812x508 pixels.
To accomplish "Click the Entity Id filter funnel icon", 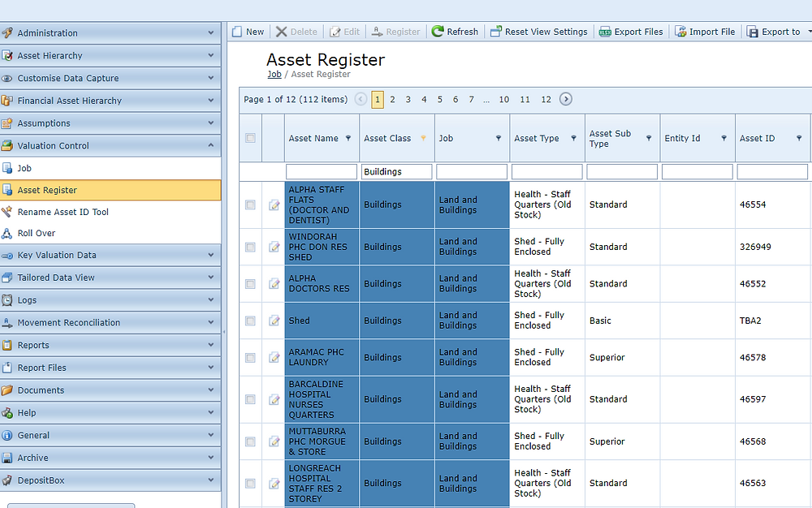I will coord(723,138).
